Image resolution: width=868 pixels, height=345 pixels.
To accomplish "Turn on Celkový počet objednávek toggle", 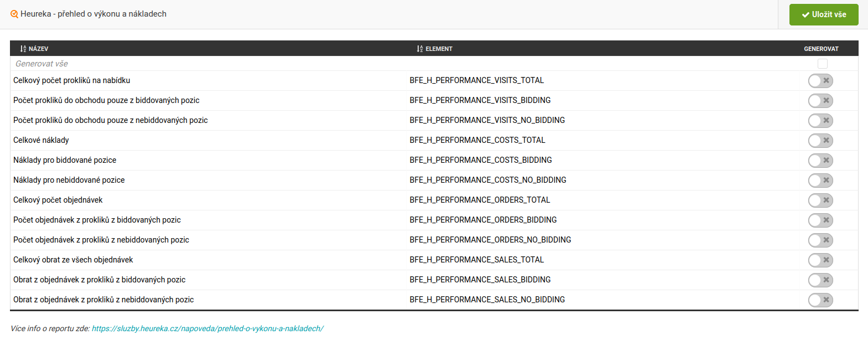I will [x=820, y=200].
